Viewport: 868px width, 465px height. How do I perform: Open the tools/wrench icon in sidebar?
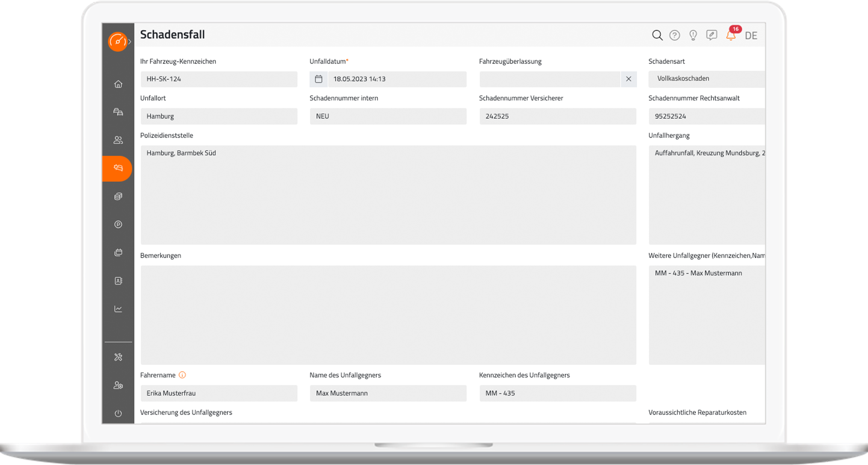(x=118, y=356)
